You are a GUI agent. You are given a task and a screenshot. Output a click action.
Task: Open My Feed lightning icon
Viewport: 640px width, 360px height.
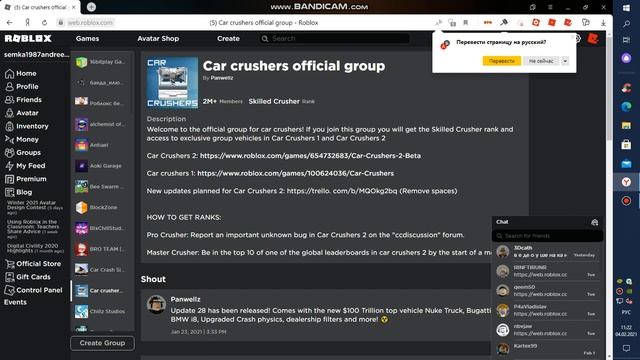click(9, 166)
